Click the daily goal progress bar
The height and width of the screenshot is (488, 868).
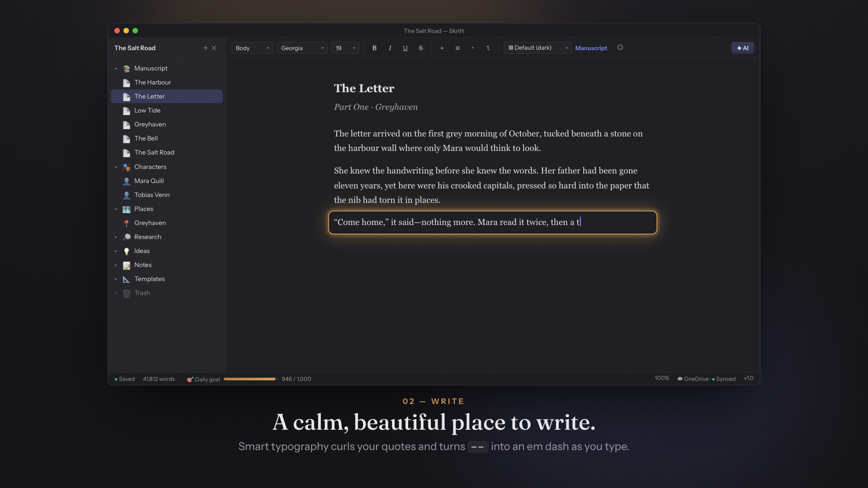[250, 379]
